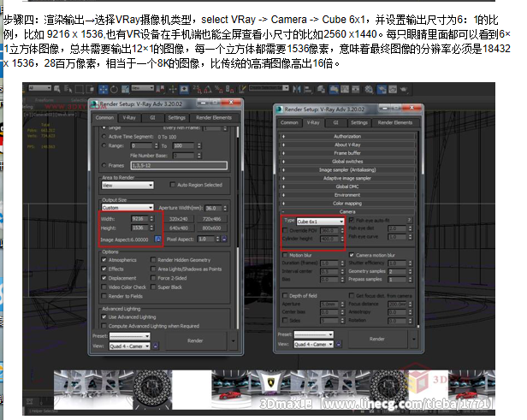Open Rendered Frame Window icon
Viewport: 527px width, 420px height.
(393, 89)
